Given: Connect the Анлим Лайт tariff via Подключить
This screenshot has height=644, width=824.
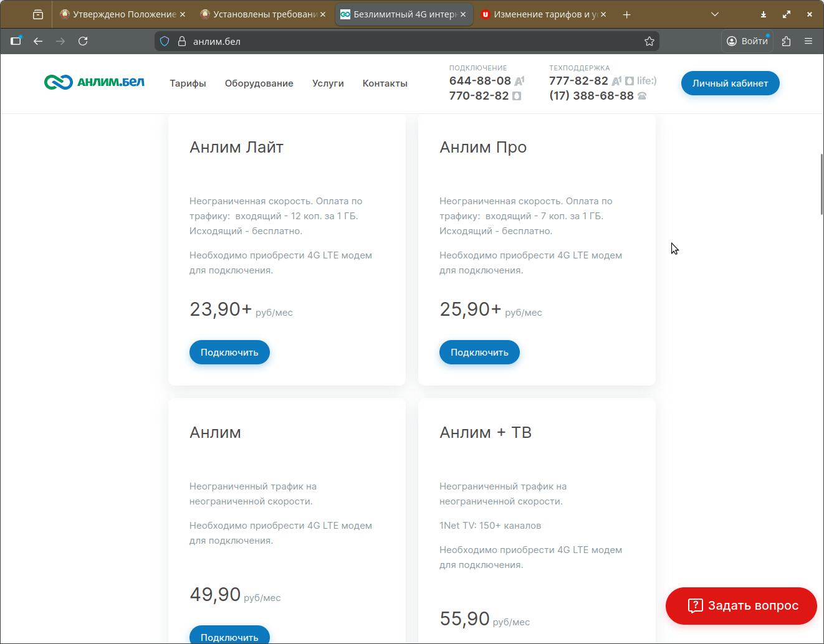Looking at the screenshot, I should click(x=229, y=353).
